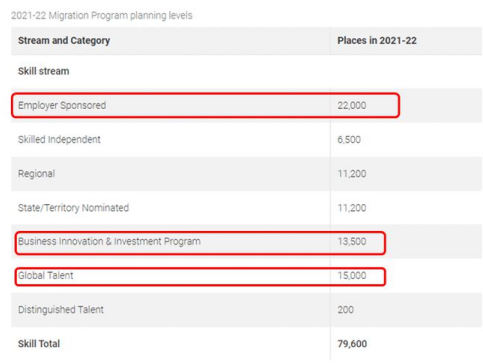Select the 'Employer Sponsored' row label

62,105
